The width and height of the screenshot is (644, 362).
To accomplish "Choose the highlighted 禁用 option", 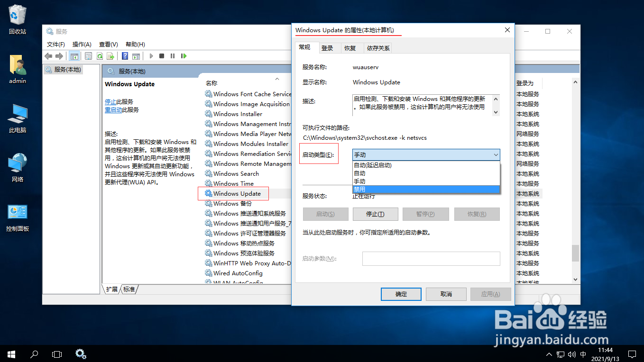I will pyautogui.click(x=426, y=189).
